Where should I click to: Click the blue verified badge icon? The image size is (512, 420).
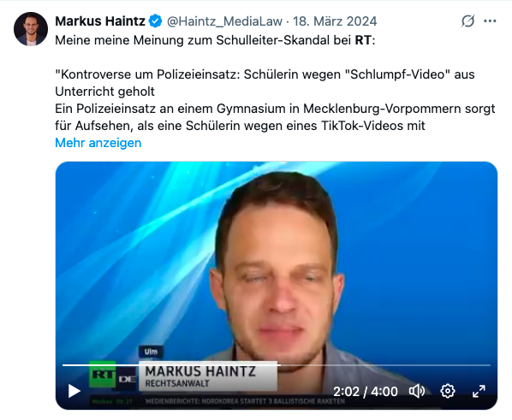click(156, 21)
